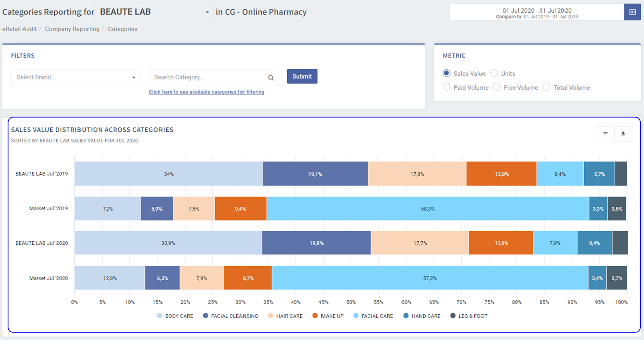The image size is (644, 340).
Task: Click the search magnifier icon
Action: point(271,78)
